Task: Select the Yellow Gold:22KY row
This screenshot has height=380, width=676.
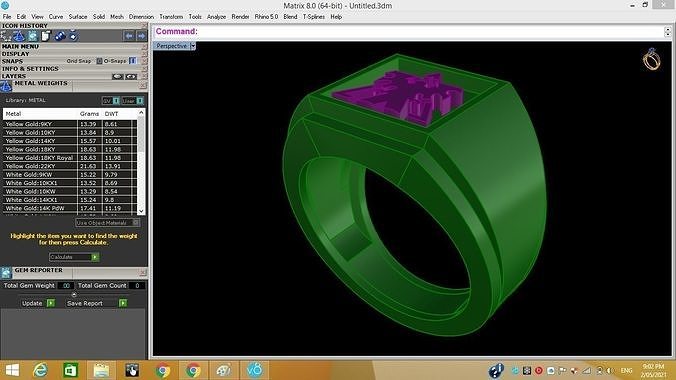Action: 70,166
